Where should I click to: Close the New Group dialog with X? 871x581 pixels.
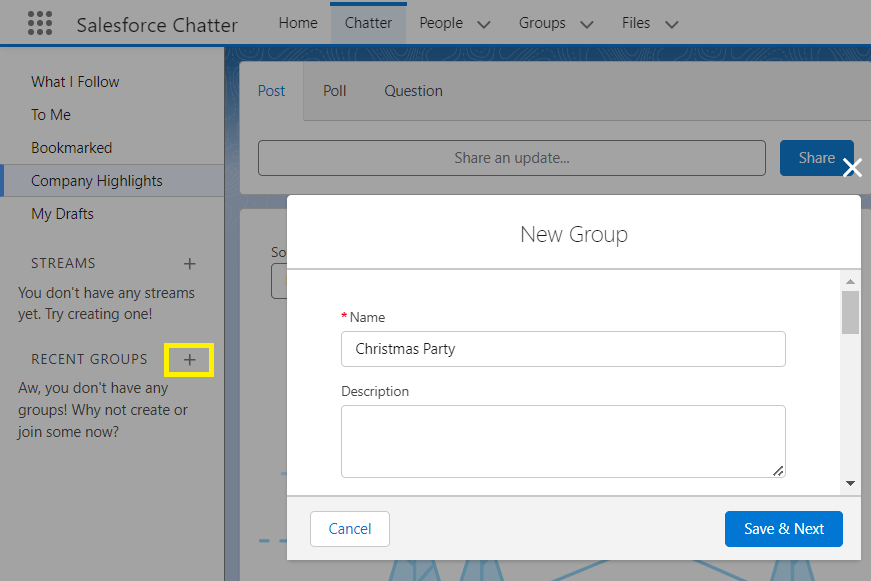852,167
